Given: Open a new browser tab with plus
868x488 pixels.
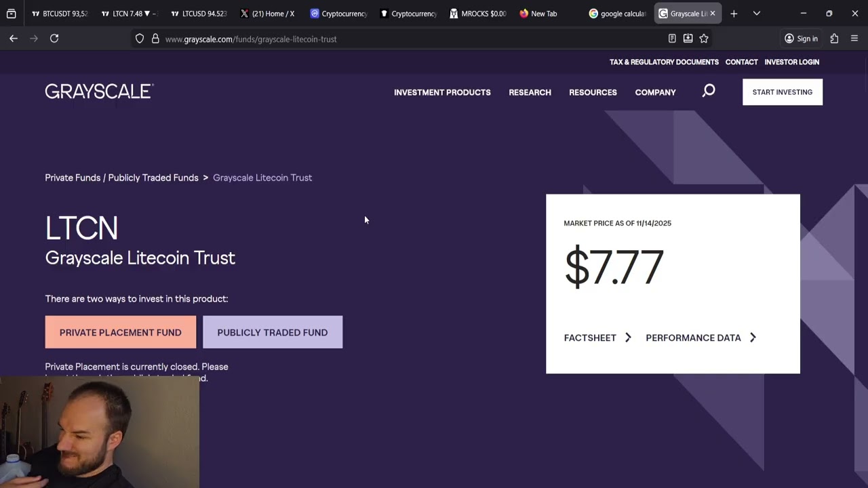Looking at the screenshot, I should point(734,14).
